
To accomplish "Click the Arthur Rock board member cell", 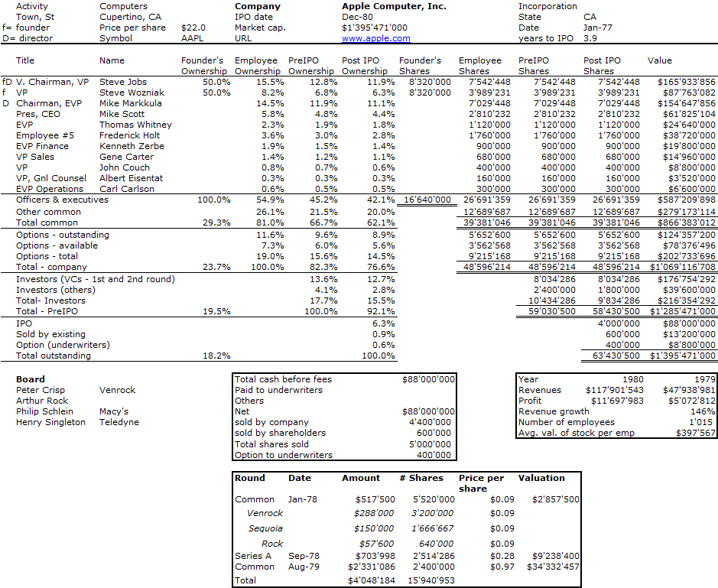I will point(41,401).
